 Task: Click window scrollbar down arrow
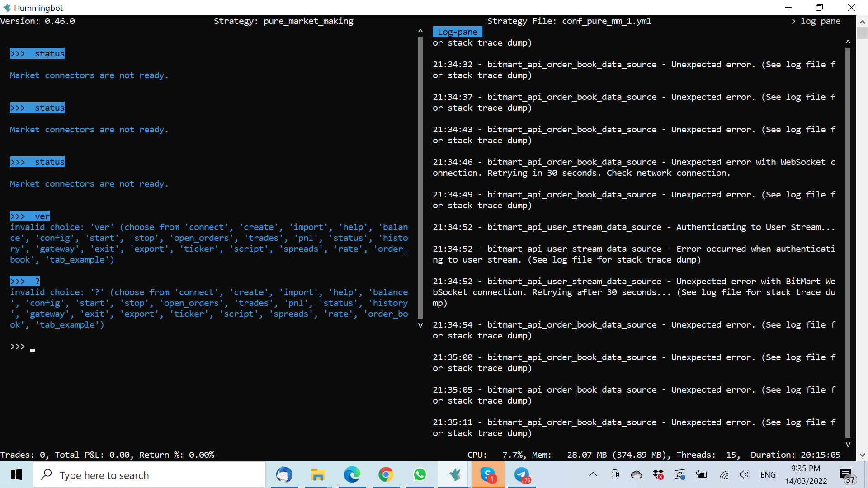click(862, 455)
